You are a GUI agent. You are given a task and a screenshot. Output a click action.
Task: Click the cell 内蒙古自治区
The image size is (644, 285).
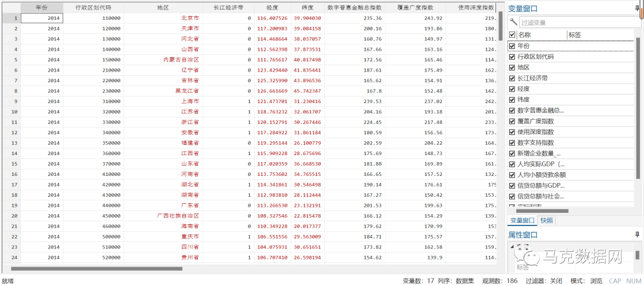(163, 60)
